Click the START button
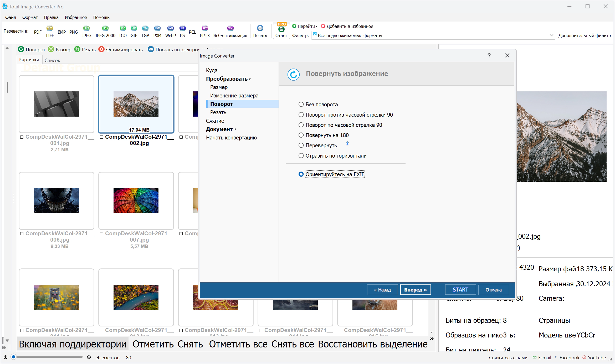Viewport: 615px width, 364px height. 460,290
